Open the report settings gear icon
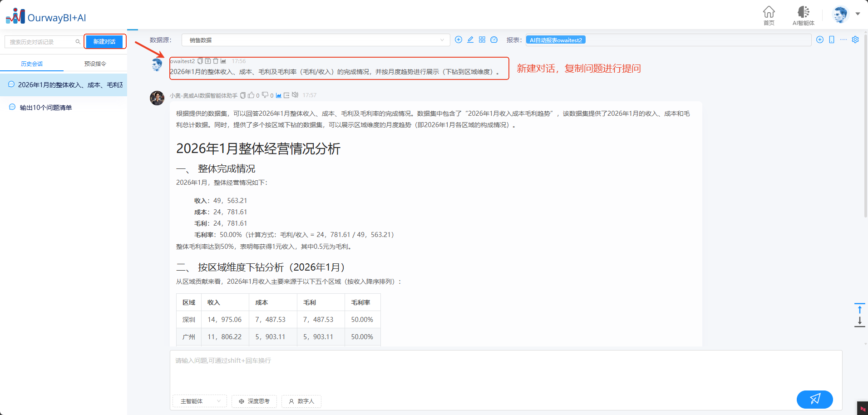868x415 pixels. coord(855,40)
